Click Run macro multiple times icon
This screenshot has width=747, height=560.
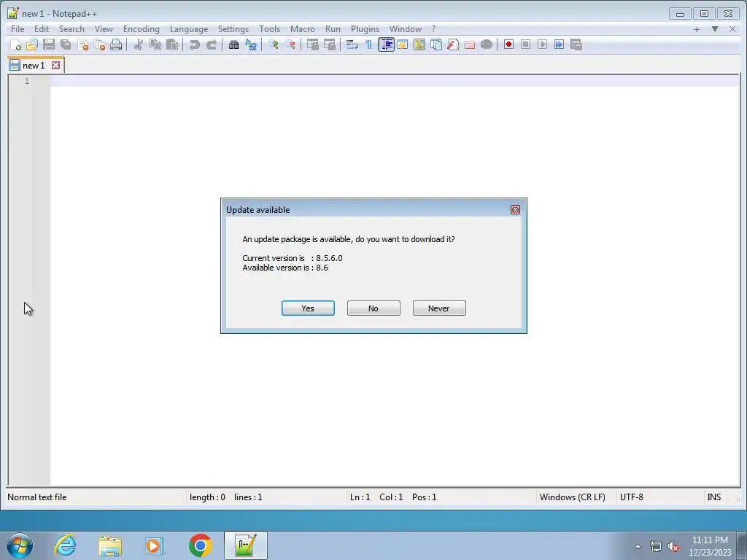click(x=560, y=44)
